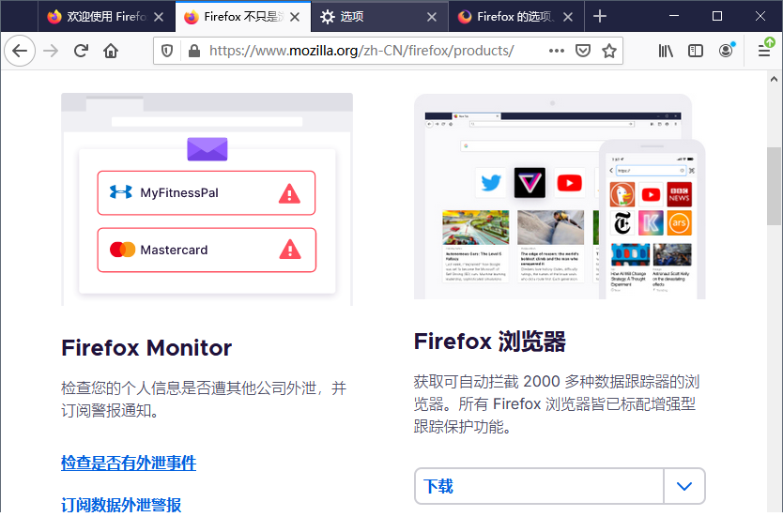Minimize the Firefox window
Viewport: 783px width, 532px height.
[674, 16]
